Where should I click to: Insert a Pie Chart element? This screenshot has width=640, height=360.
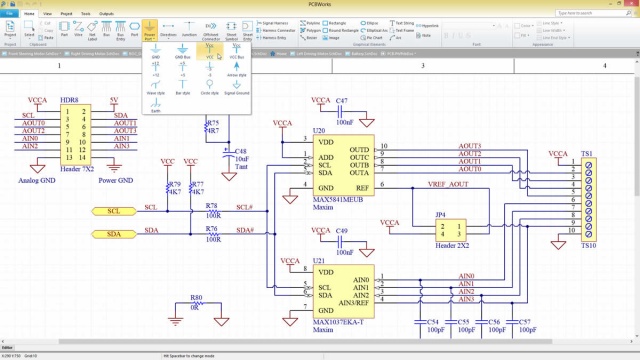click(x=371, y=38)
